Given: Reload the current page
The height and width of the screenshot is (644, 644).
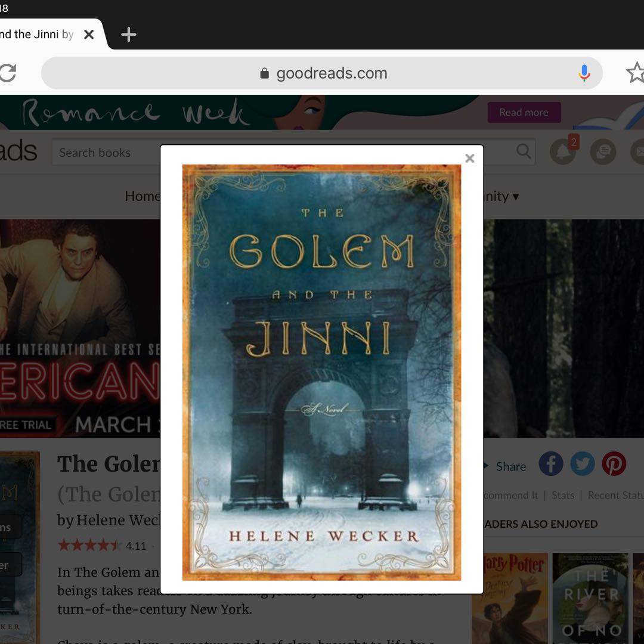Looking at the screenshot, I should click(7, 73).
